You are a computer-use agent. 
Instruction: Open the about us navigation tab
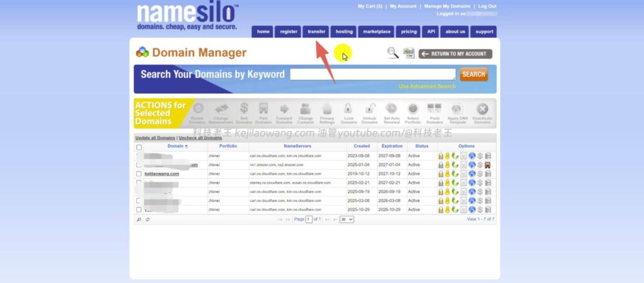455,31
